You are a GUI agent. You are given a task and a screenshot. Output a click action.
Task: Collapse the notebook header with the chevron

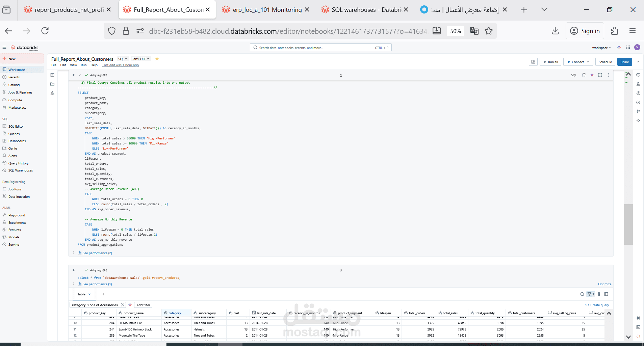638,62
